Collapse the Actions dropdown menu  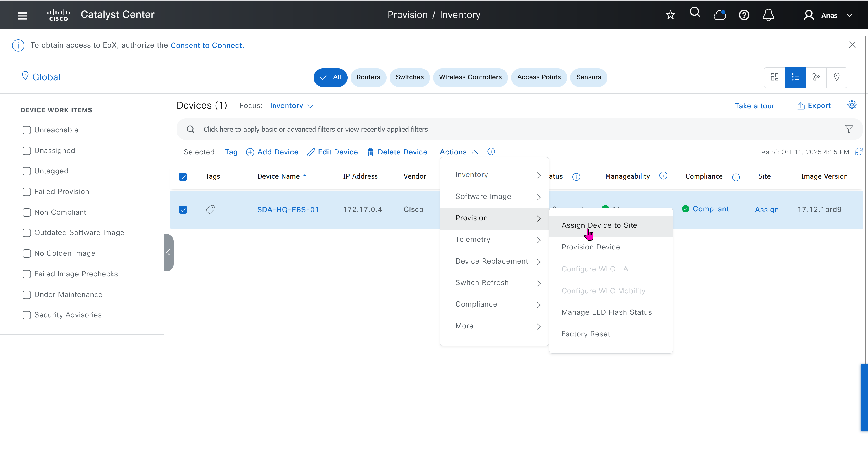point(459,152)
